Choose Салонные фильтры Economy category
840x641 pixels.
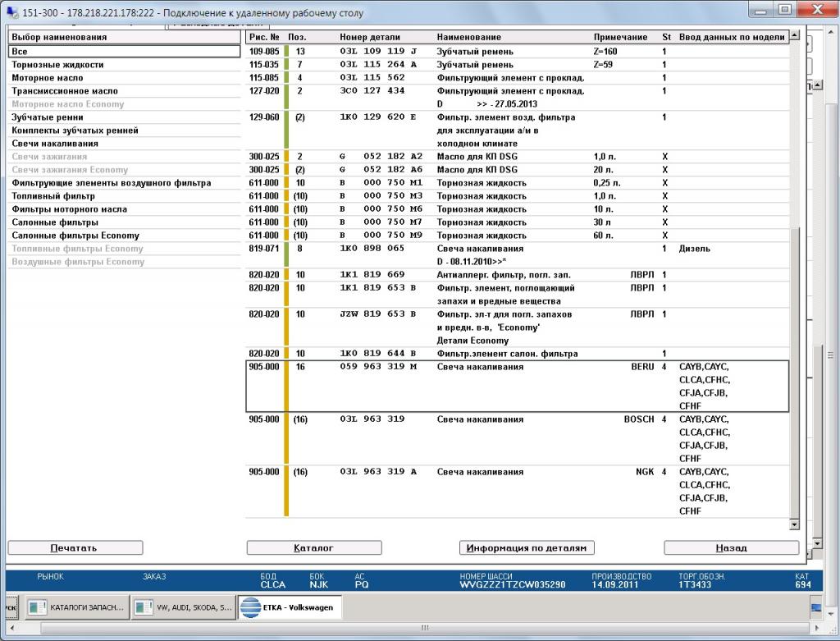point(125,236)
